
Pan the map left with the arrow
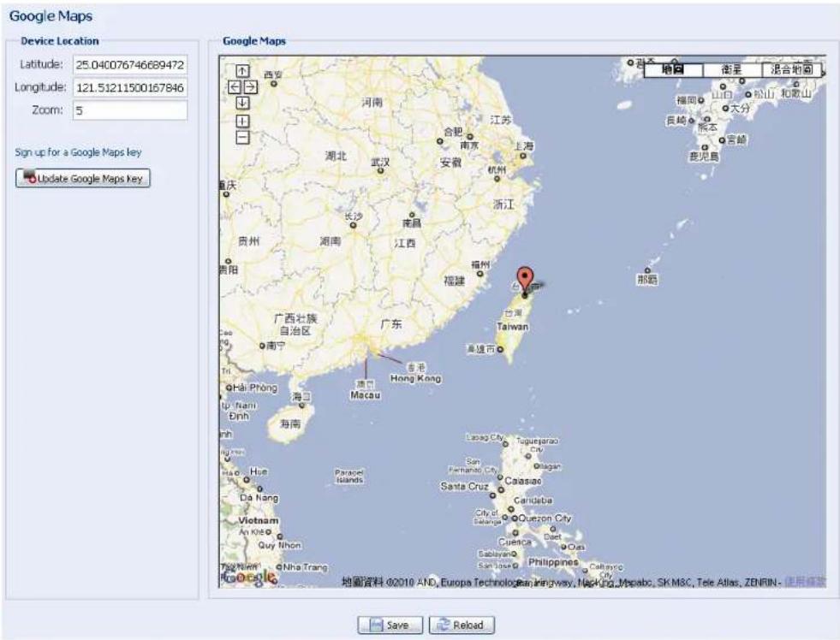[x=235, y=86]
